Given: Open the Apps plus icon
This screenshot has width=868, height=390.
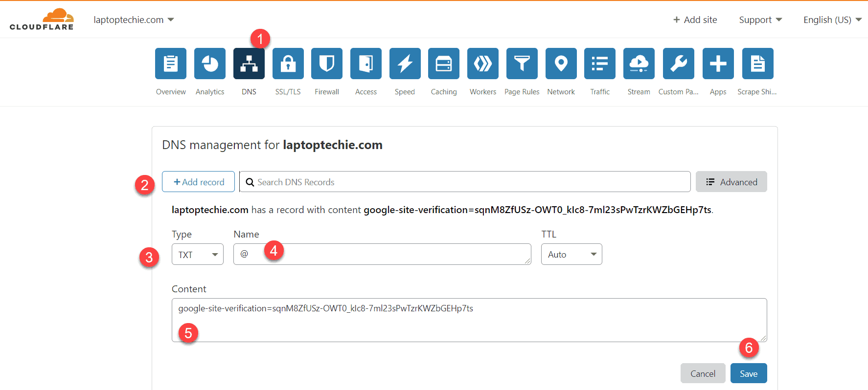Looking at the screenshot, I should (x=718, y=64).
